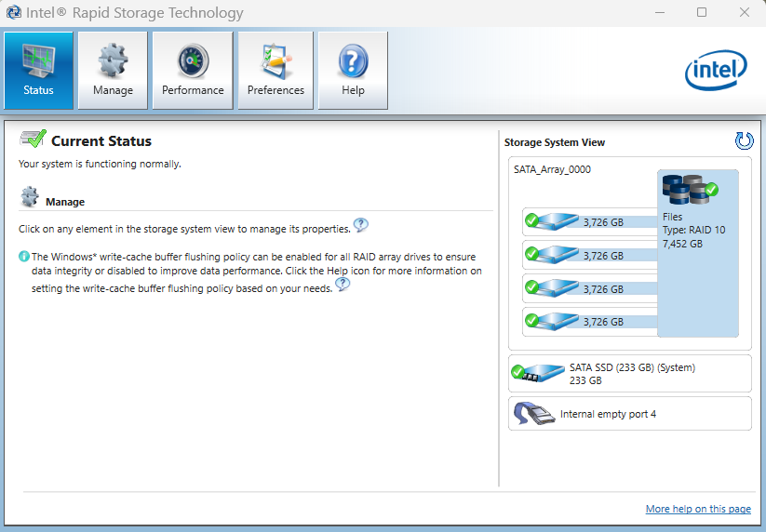Click the info icon beside write-cache note

24,256
